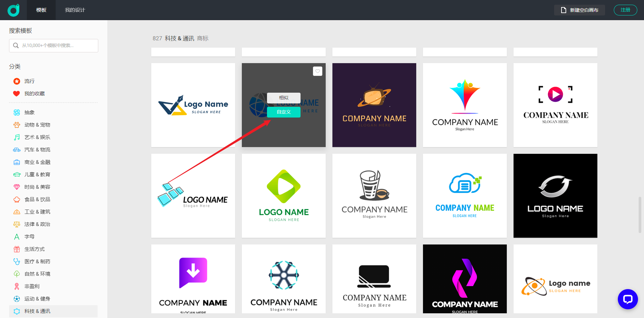
Task: Open the newspaper coffee cup logo template
Action: (x=374, y=196)
